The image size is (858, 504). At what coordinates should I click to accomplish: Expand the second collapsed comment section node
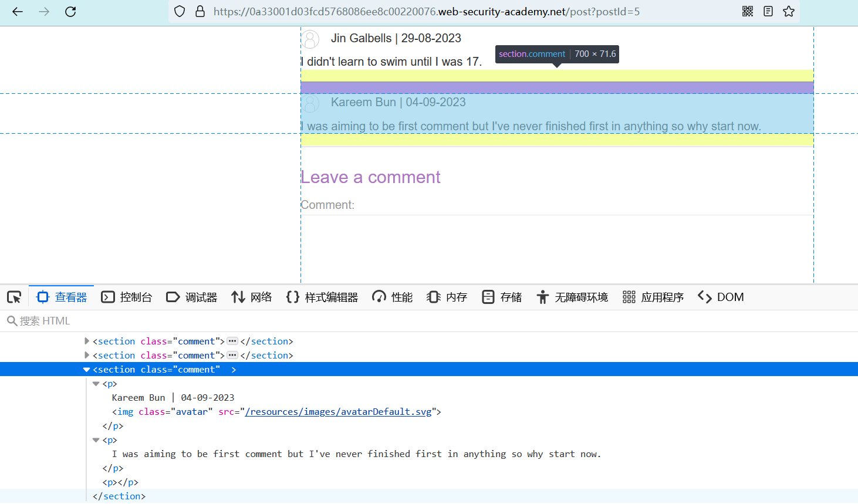point(87,355)
